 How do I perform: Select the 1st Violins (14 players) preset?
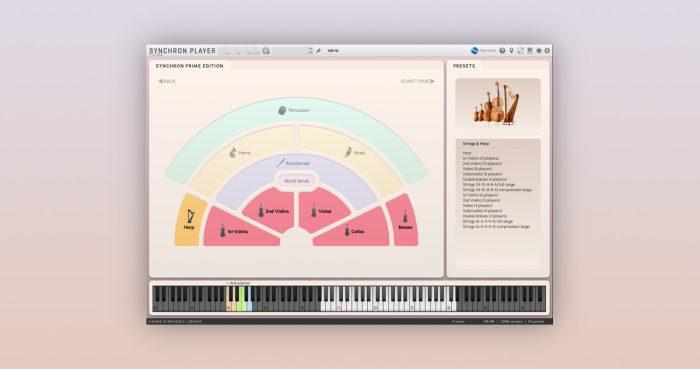coord(480,158)
